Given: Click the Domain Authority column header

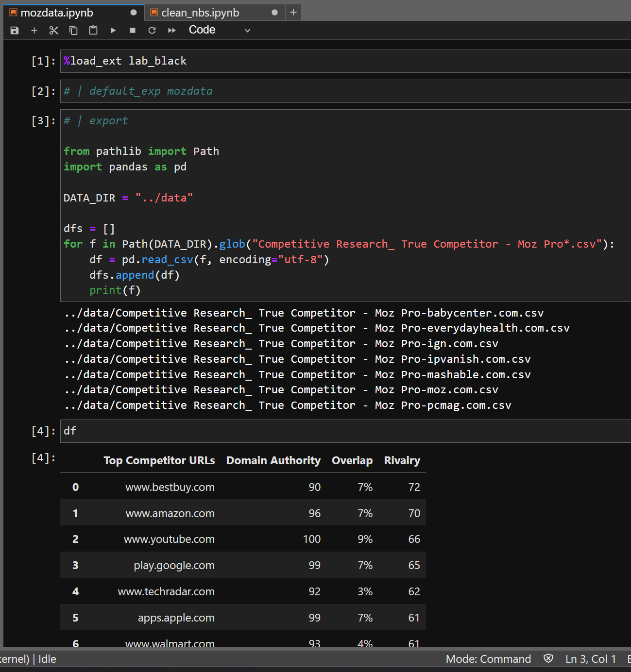Looking at the screenshot, I should click(x=273, y=461).
